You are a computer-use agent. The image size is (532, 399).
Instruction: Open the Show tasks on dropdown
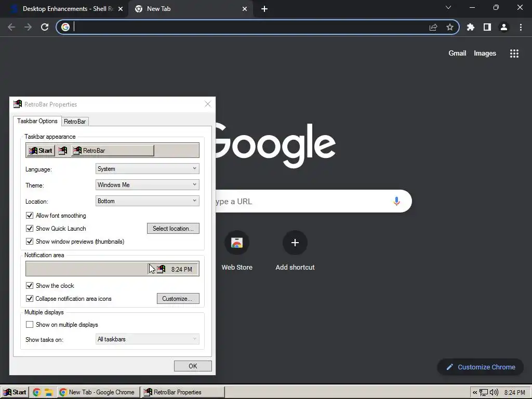click(147, 339)
